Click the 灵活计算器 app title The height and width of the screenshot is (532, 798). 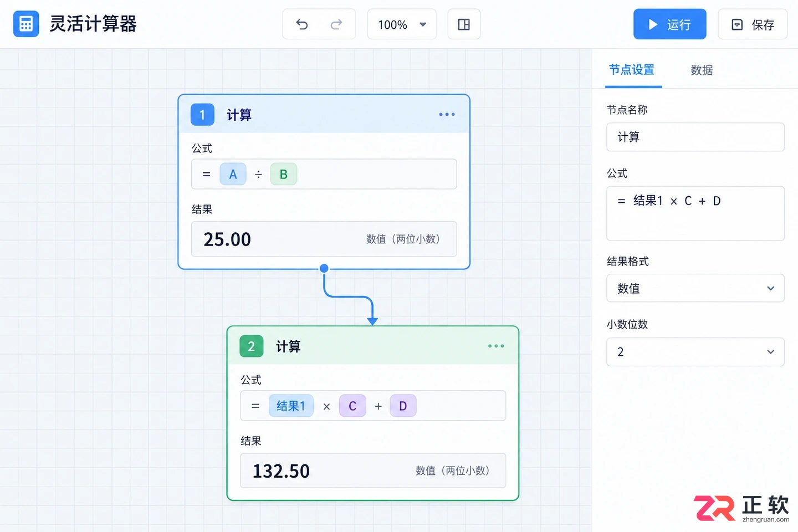pyautogui.click(x=93, y=24)
